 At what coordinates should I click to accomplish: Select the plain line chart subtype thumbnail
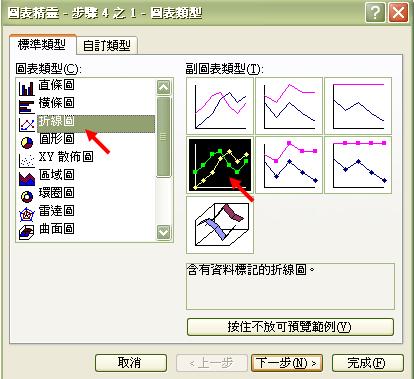pyautogui.click(x=220, y=106)
